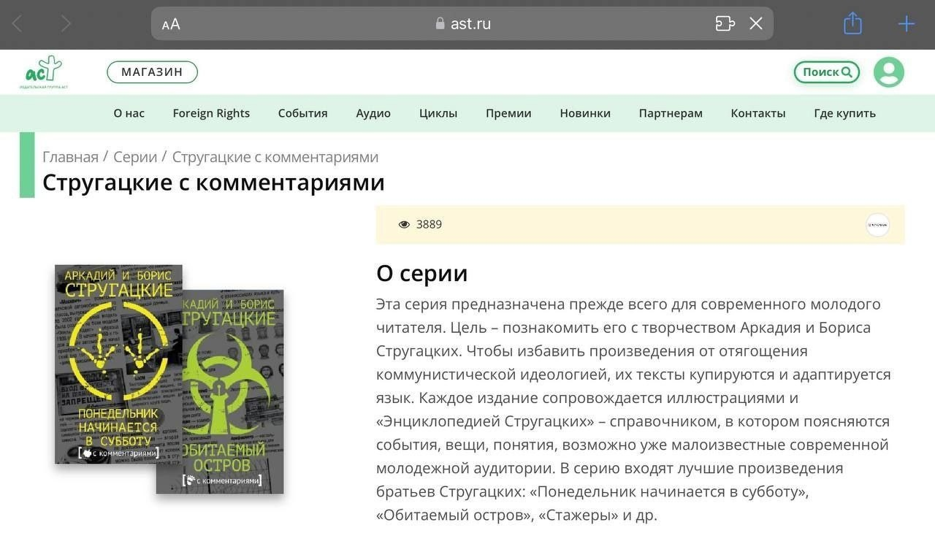The height and width of the screenshot is (560, 935).
Task: Open the Премии menu item
Action: (508, 113)
